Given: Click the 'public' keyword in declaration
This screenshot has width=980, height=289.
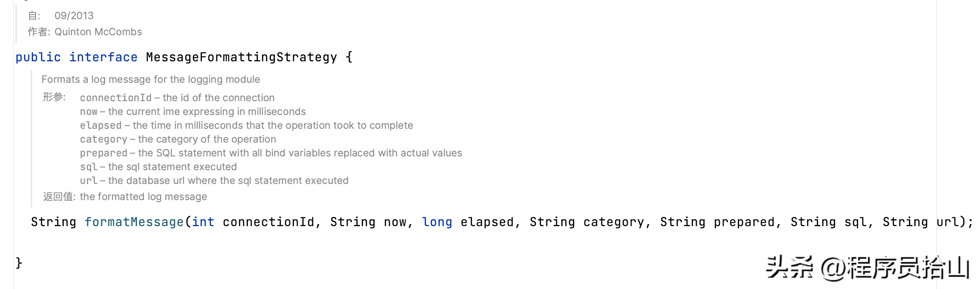Looking at the screenshot, I should tap(38, 57).
